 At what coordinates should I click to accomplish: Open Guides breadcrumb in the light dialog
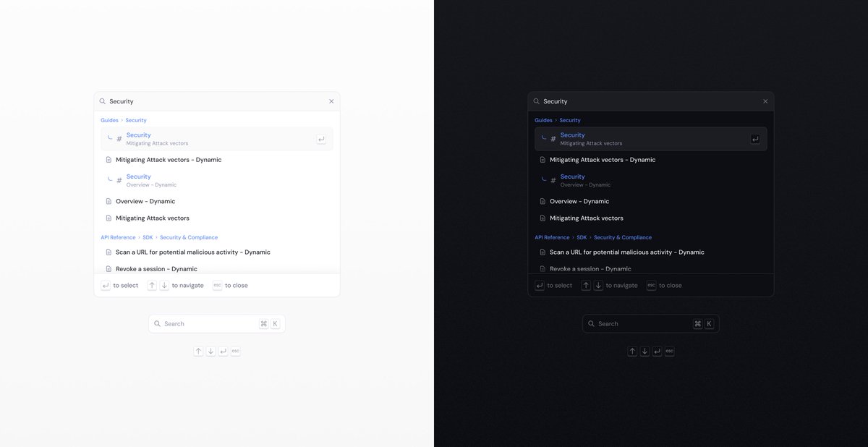109,120
